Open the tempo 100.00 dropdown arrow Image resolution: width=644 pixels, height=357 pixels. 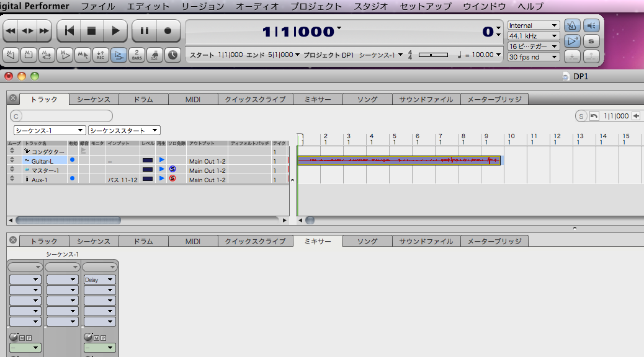pos(498,55)
